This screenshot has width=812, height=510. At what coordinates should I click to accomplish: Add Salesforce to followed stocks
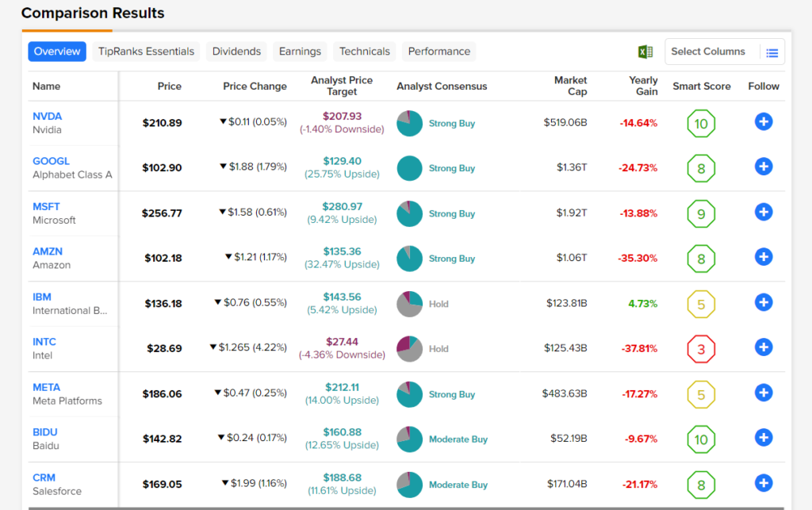tap(763, 483)
